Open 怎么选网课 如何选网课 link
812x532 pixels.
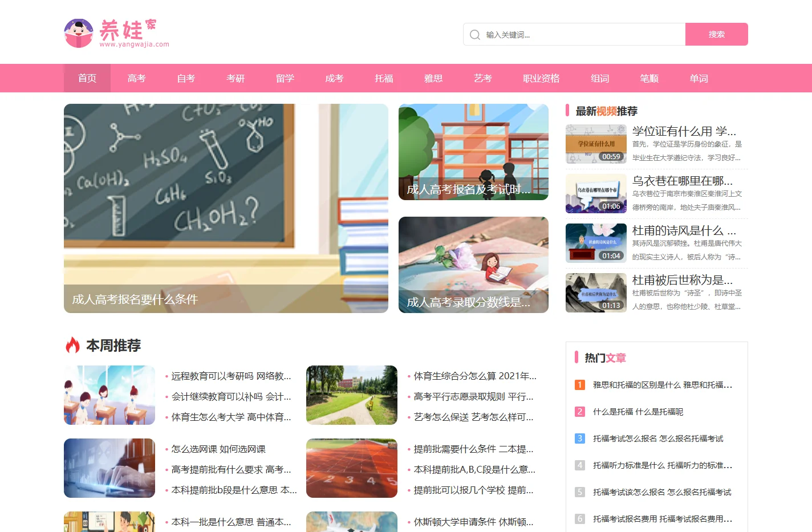pos(218,449)
